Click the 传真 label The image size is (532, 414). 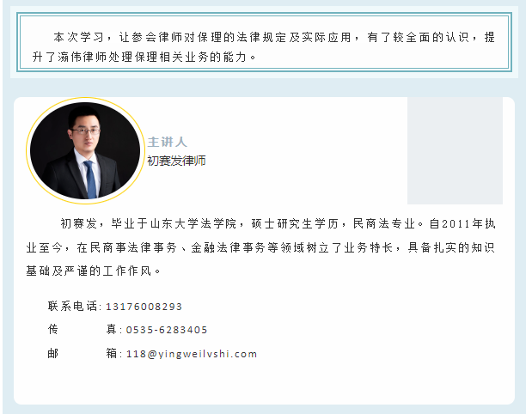pyautogui.click(x=82, y=329)
